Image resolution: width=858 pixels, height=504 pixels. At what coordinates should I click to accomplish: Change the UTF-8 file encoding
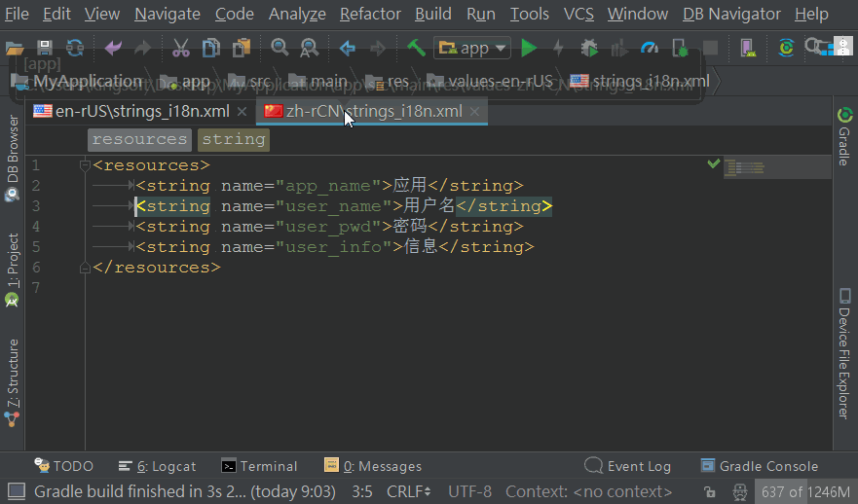click(469, 491)
